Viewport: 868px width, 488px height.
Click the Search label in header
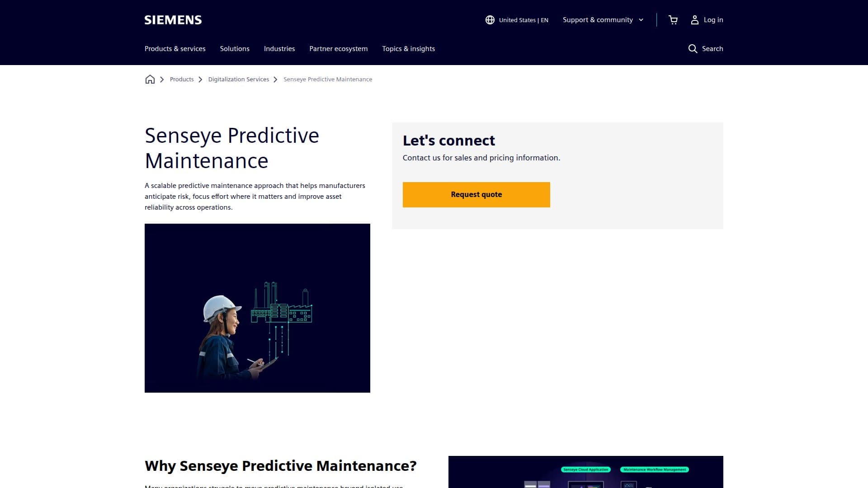(x=712, y=49)
